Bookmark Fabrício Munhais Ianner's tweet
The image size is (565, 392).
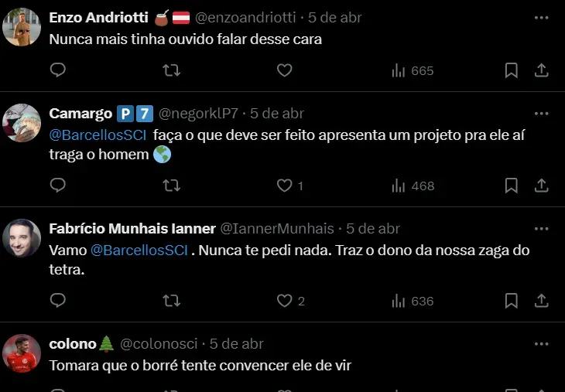pyautogui.click(x=511, y=301)
